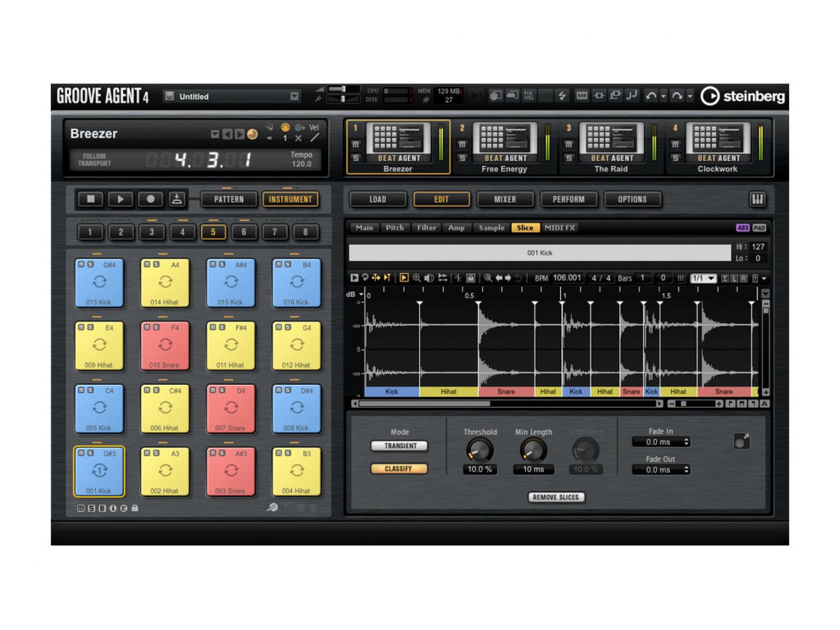Click the play sample icon in slice toolbar
The height and width of the screenshot is (630, 840).
354,278
